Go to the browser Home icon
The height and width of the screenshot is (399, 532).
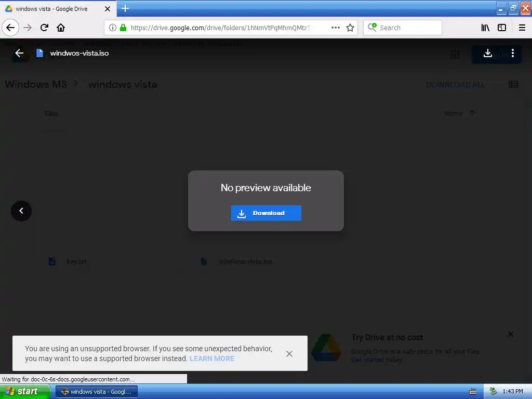coord(61,28)
